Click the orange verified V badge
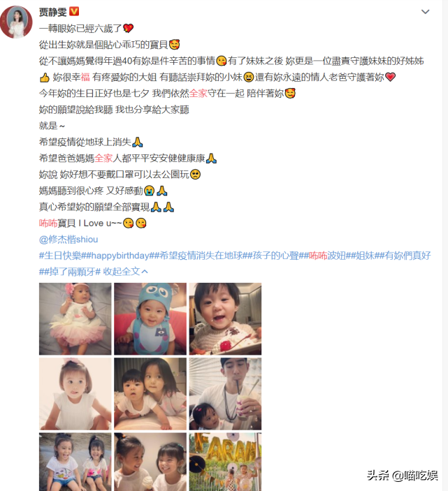 tap(74, 12)
